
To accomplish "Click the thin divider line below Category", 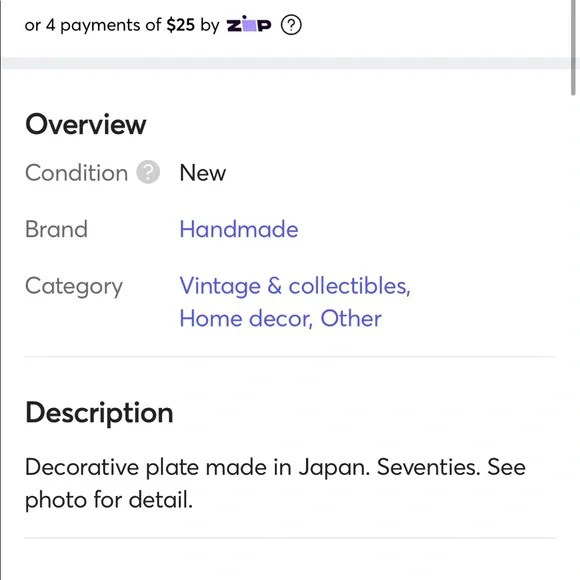I will click(290, 357).
